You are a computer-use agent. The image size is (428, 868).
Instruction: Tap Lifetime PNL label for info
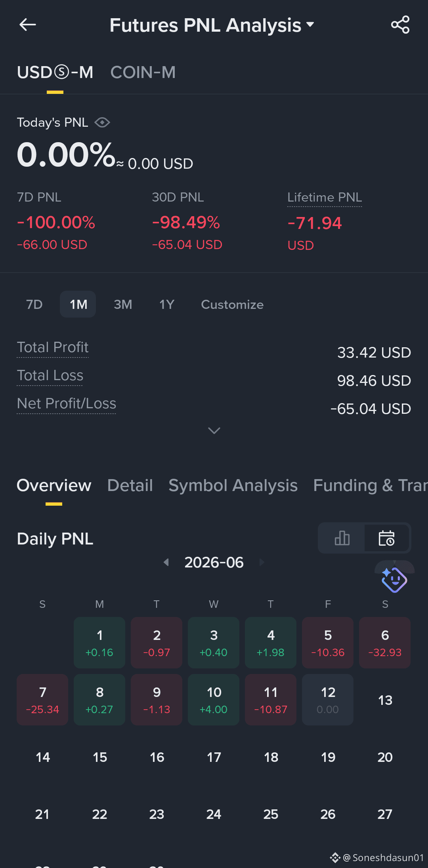pyautogui.click(x=325, y=198)
